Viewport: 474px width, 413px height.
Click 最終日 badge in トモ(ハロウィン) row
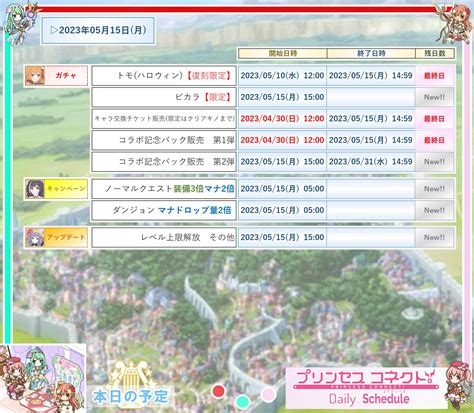click(x=434, y=76)
